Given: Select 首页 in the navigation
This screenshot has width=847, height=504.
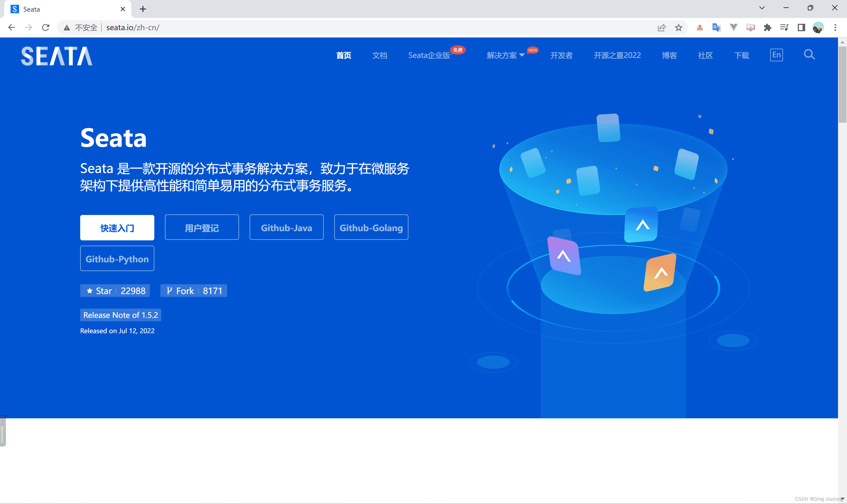Looking at the screenshot, I should [x=344, y=55].
